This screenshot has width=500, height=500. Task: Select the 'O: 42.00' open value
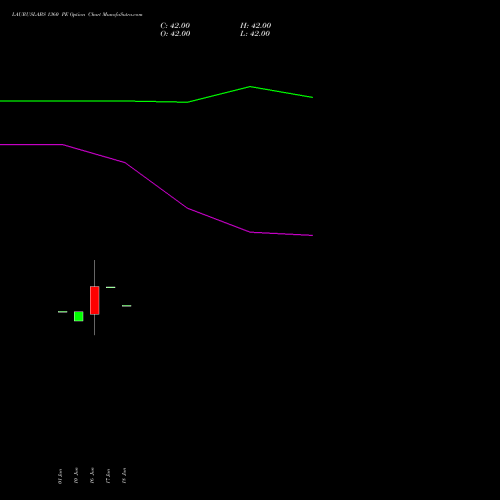click(175, 34)
